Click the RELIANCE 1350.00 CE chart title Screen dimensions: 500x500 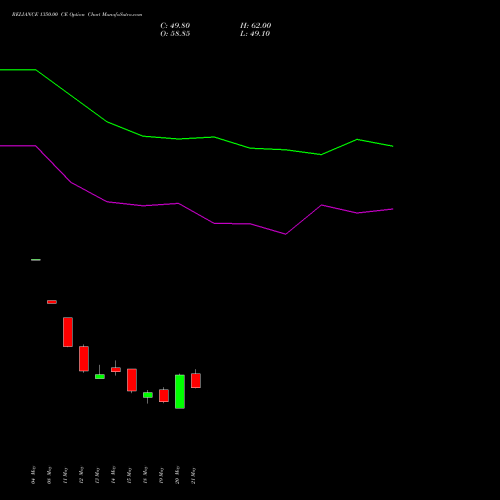77,15
